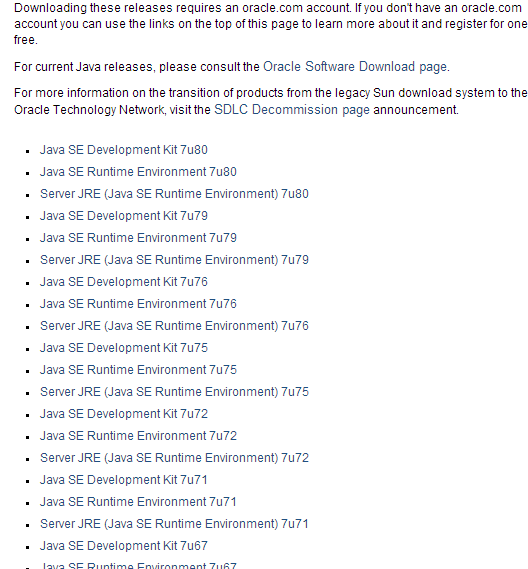Open the Oracle Software Download page link
This screenshot has width=528, height=569.
[356, 67]
